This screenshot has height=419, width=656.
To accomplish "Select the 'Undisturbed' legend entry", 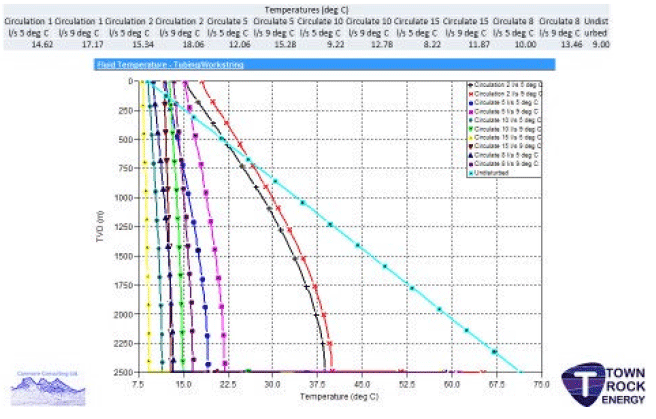I will [489, 173].
